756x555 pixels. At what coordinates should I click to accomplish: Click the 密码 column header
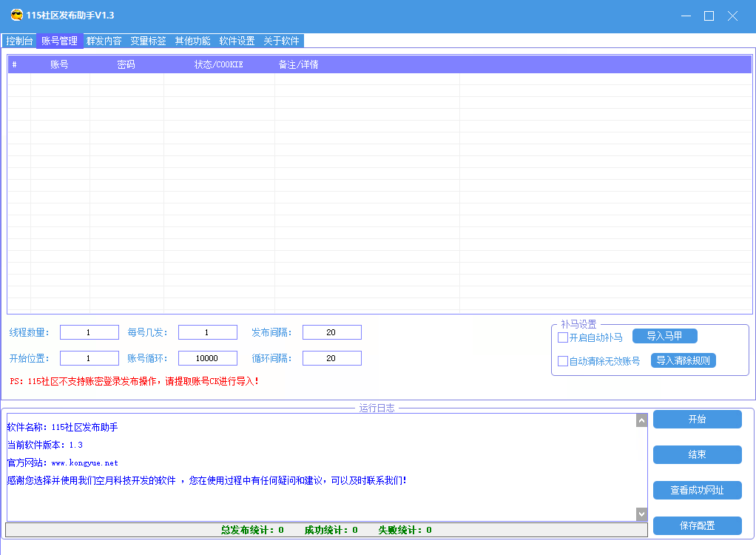click(x=126, y=64)
